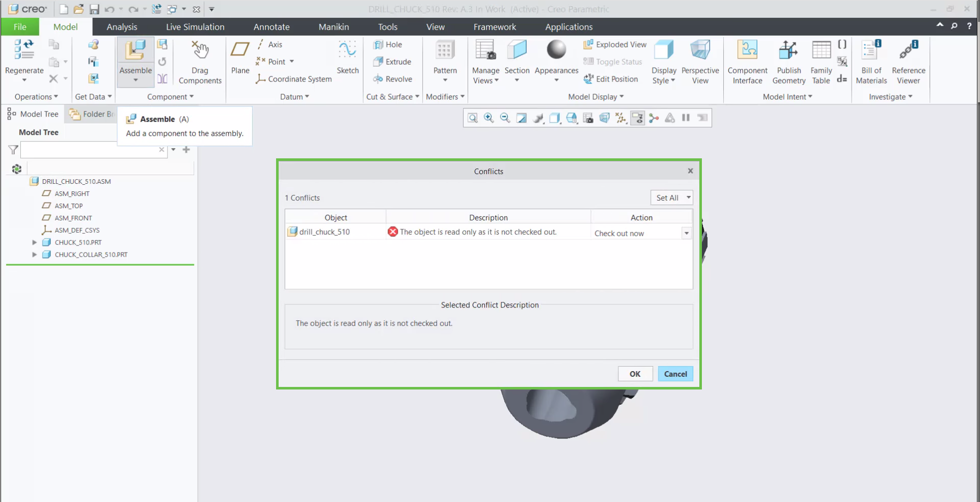Close the Conflicts dialog with X
The image size is (980, 502).
[x=690, y=171]
